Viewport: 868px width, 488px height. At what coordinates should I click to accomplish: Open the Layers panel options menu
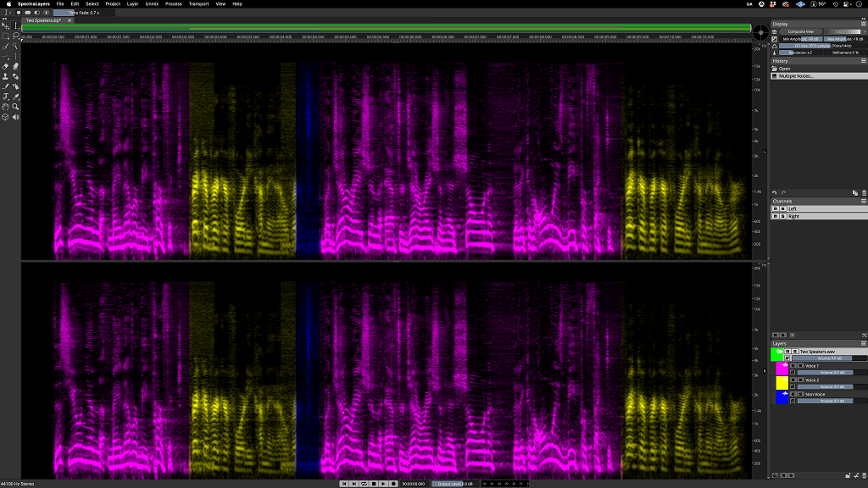[x=863, y=344]
